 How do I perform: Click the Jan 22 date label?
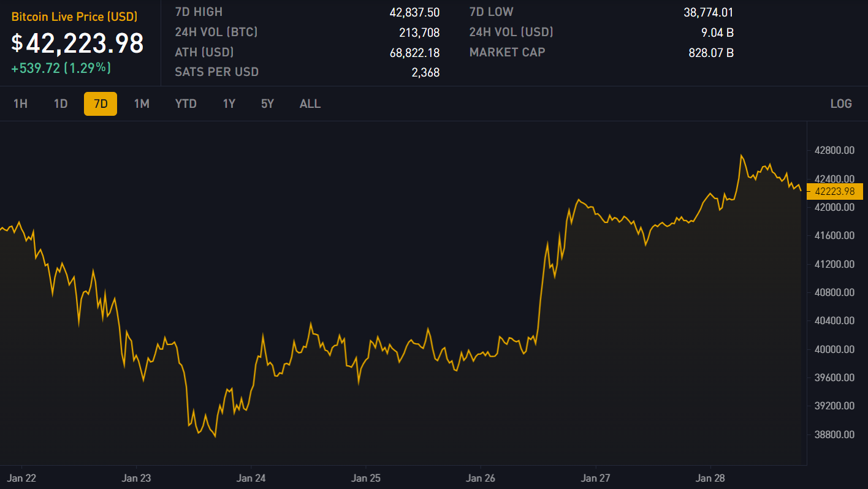(21, 477)
